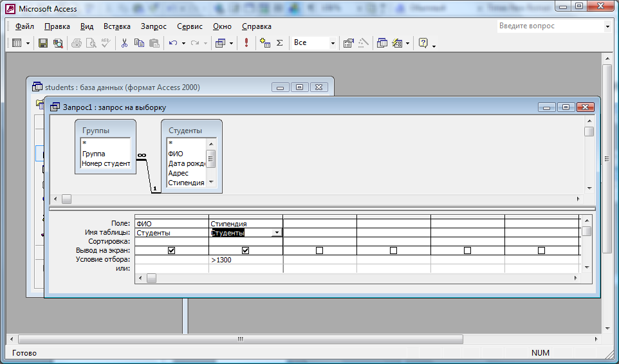Open the Вид menu
The image size is (619, 364).
click(x=87, y=26)
